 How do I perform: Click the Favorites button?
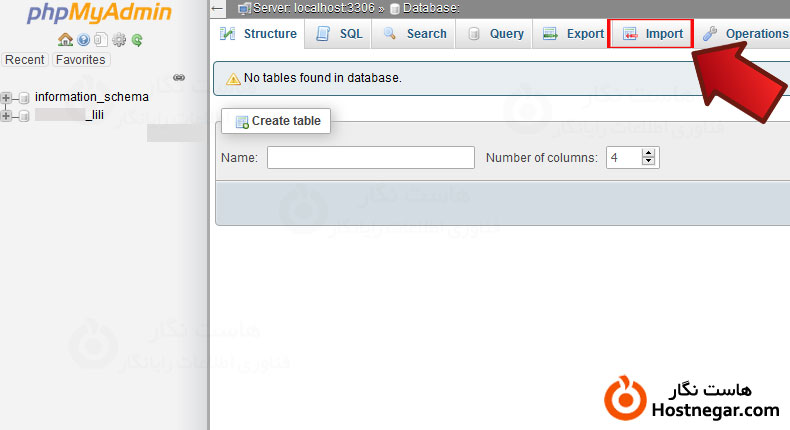[x=81, y=60]
